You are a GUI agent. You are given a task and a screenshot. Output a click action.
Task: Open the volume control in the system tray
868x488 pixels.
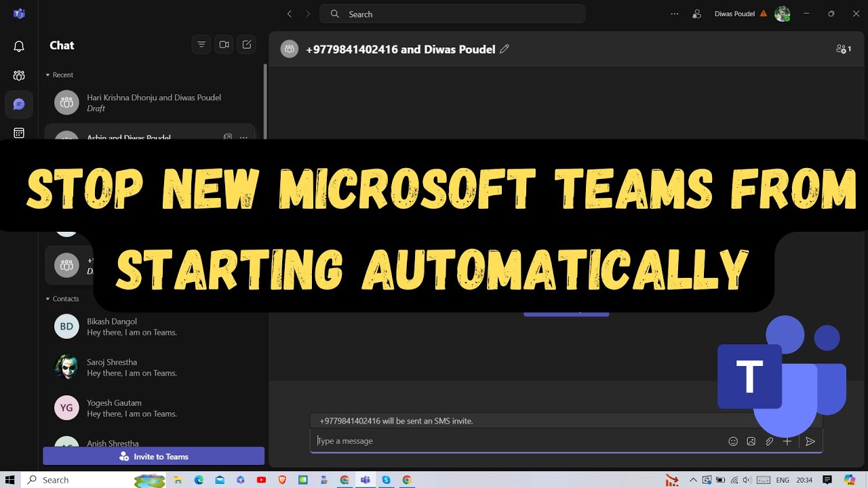pyautogui.click(x=747, y=480)
